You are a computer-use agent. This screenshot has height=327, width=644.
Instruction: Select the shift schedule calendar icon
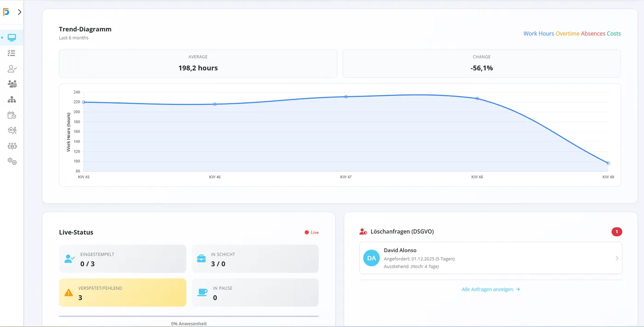point(11,115)
